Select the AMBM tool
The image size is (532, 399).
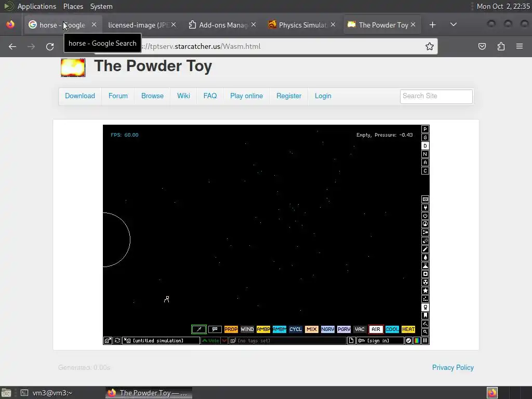pos(279,329)
